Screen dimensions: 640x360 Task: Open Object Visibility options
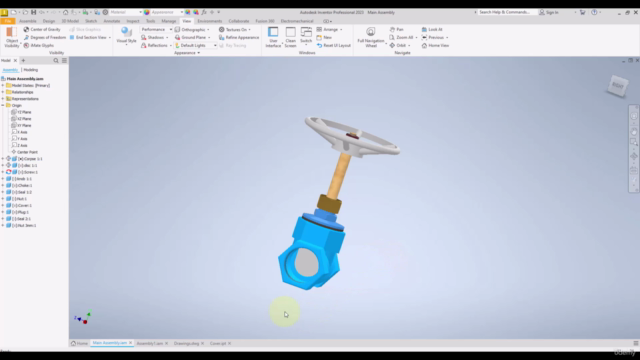(x=11, y=37)
